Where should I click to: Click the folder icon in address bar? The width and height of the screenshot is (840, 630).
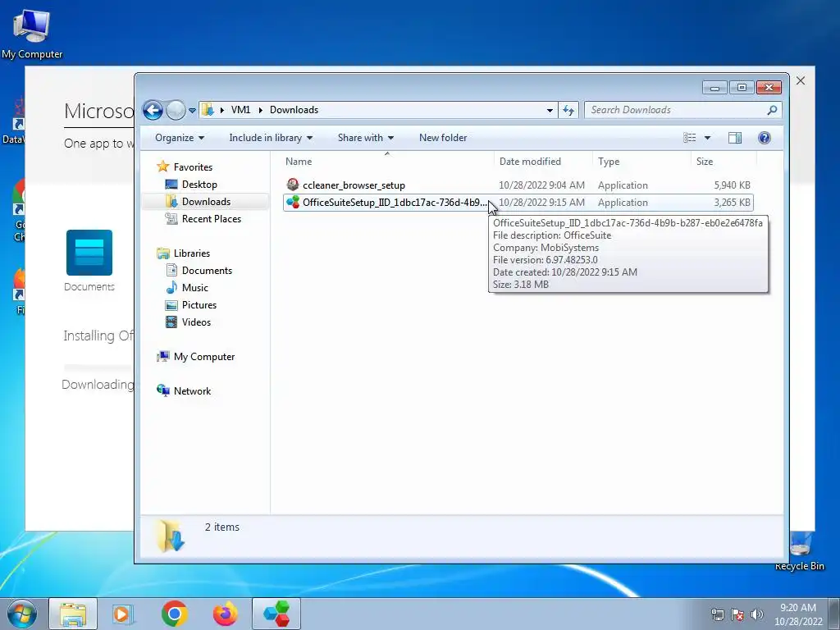click(x=208, y=110)
